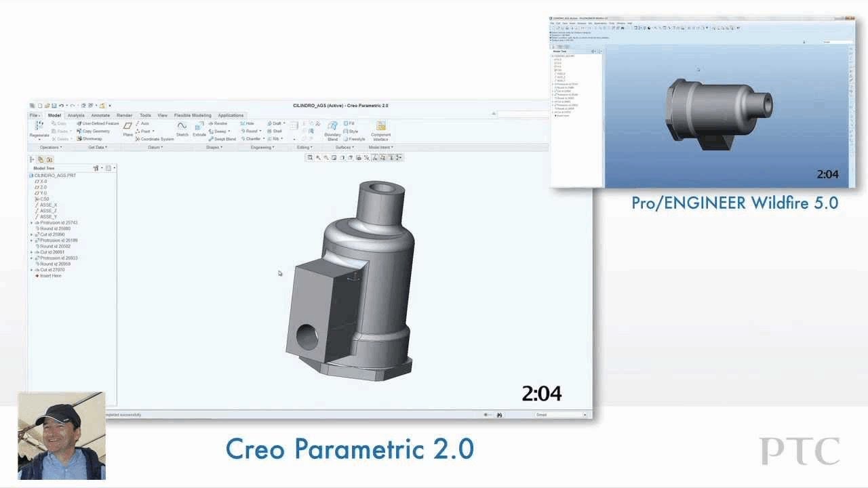Open the Surfaces group dropdown
Viewport: 868px width, 488px height.
[x=344, y=147]
